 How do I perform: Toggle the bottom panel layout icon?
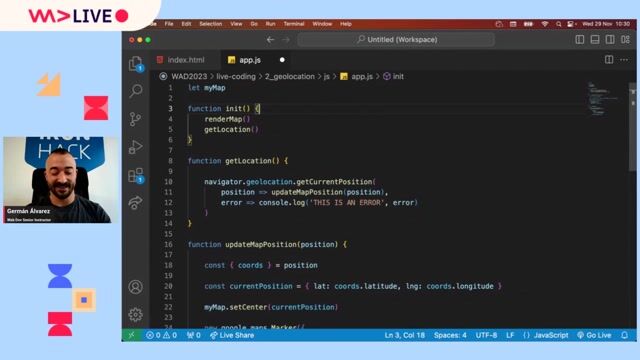point(595,40)
